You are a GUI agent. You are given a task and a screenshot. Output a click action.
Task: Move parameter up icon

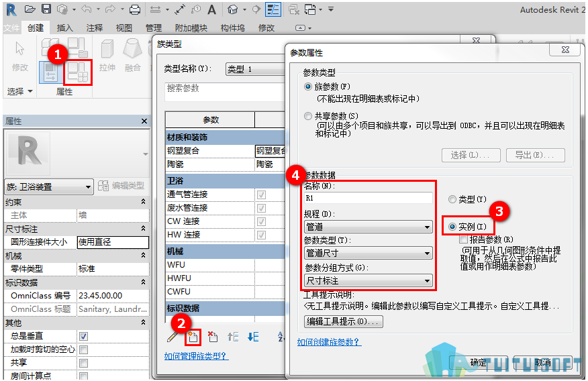233,337
